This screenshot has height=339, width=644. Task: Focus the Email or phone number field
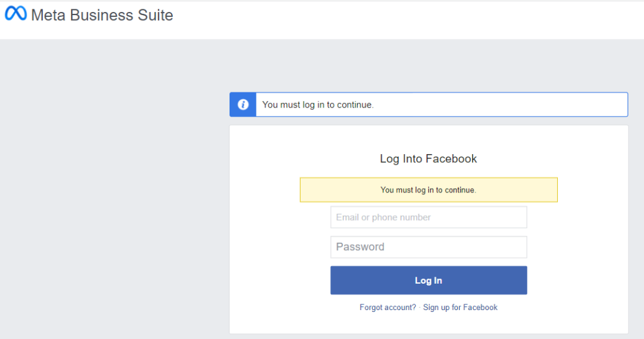(428, 218)
